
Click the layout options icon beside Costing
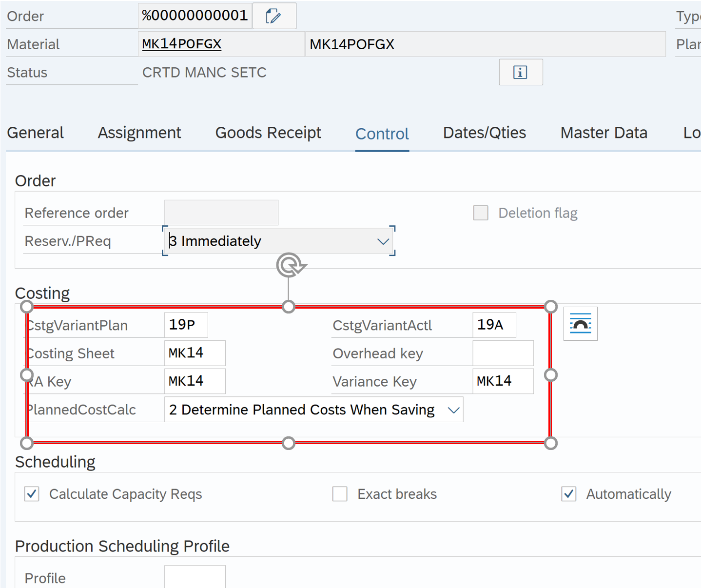click(580, 324)
